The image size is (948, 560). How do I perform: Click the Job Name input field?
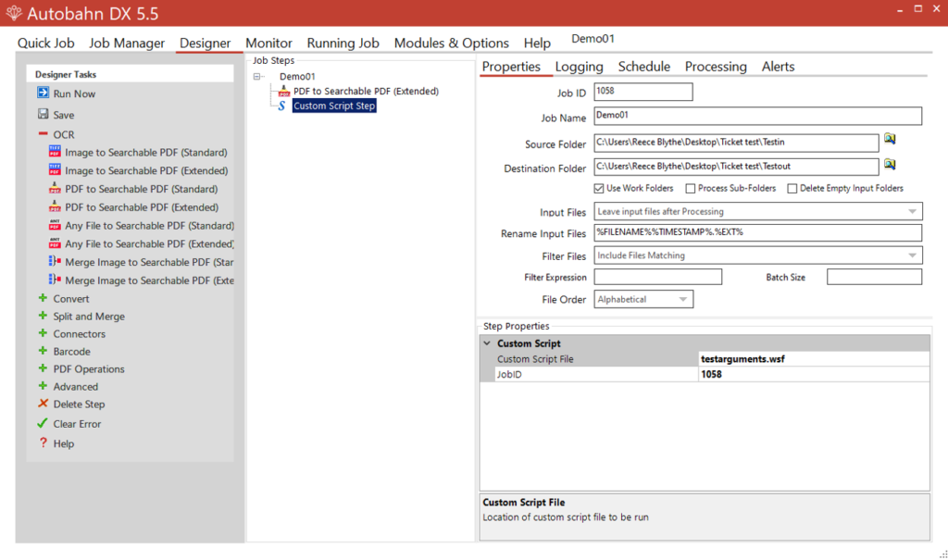click(x=757, y=117)
